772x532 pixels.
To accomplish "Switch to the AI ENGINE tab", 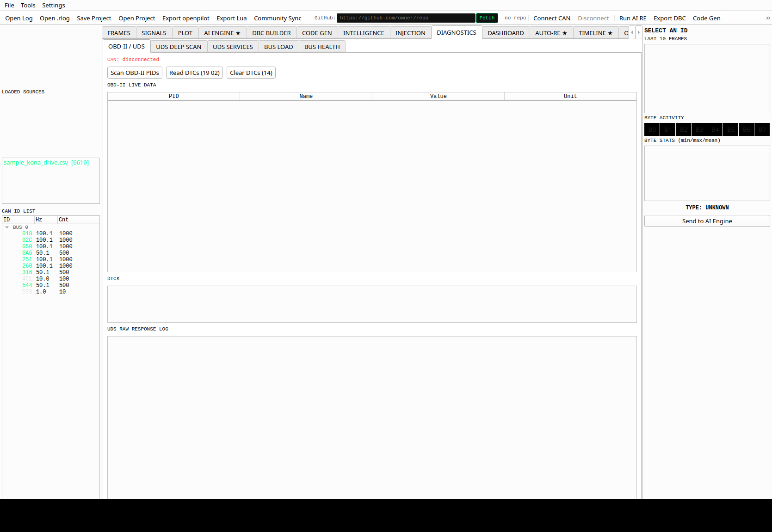I will 222,33.
